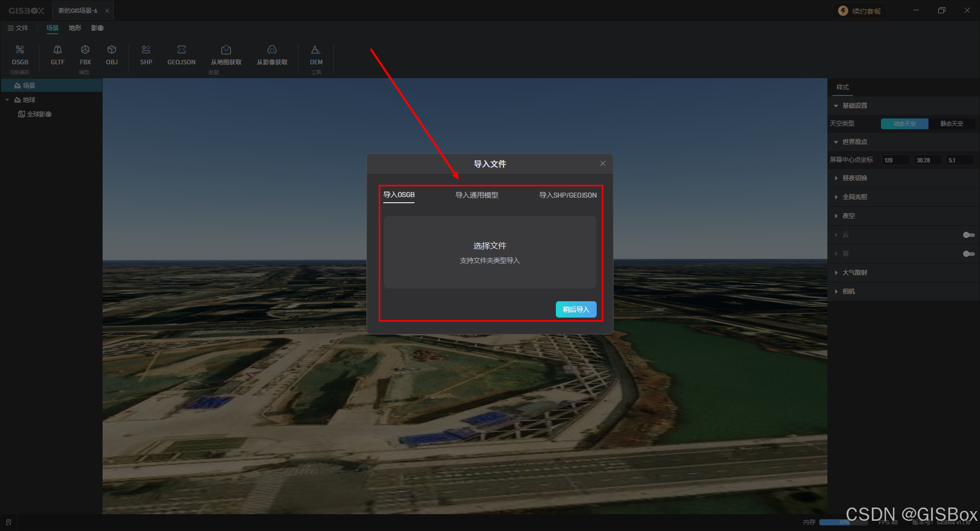The width and height of the screenshot is (980, 531).
Task: Click the GISBOX logo
Action: [x=26, y=11]
